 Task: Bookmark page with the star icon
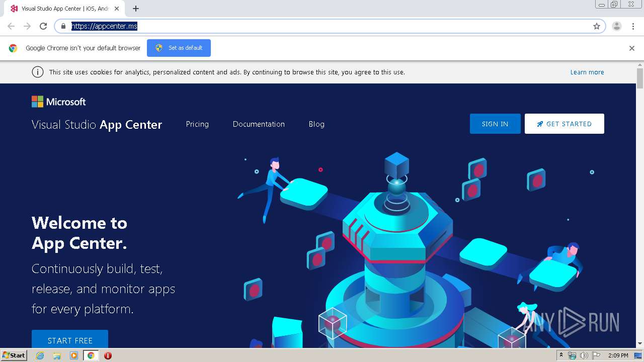[x=597, y=26]
